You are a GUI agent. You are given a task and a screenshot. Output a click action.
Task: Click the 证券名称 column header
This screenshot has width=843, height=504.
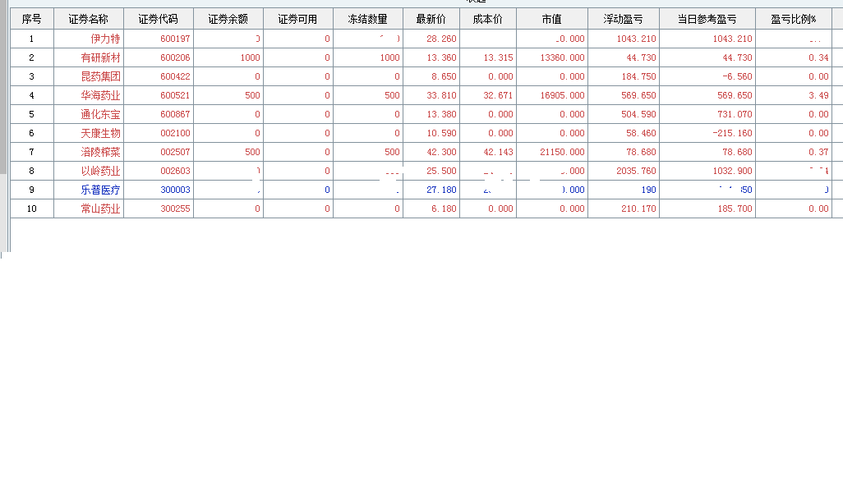tap(89, 20)
